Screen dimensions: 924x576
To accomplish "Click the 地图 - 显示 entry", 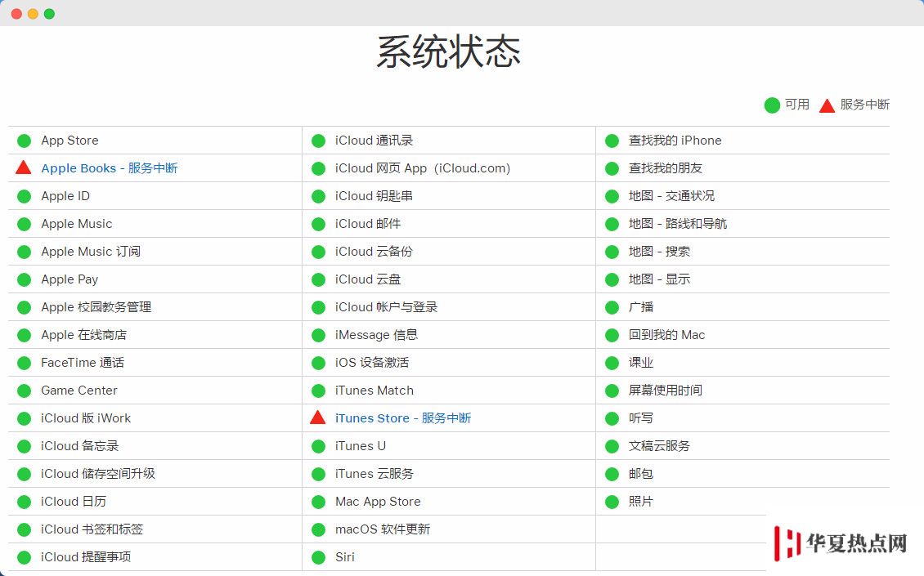I will coord(659,279).
